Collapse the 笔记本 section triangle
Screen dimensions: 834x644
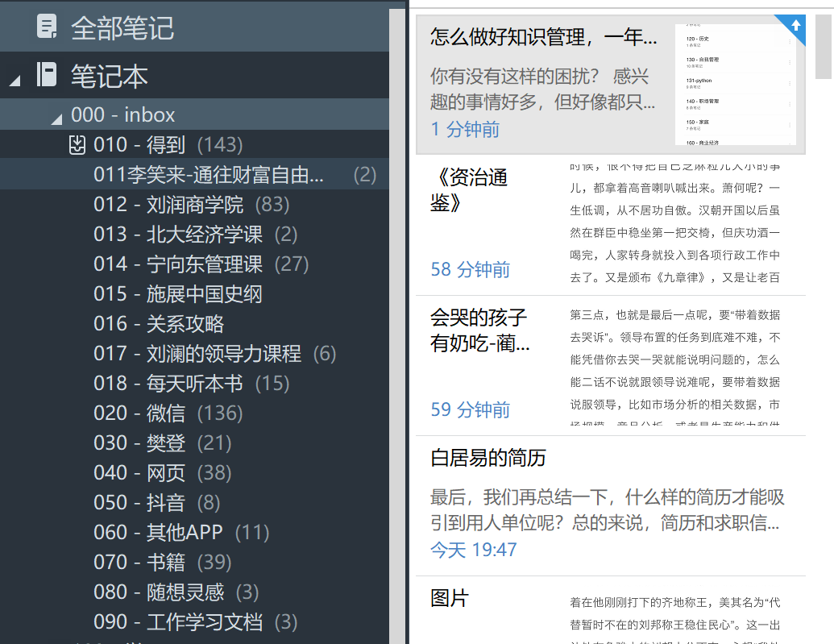[x=15, y=81]
